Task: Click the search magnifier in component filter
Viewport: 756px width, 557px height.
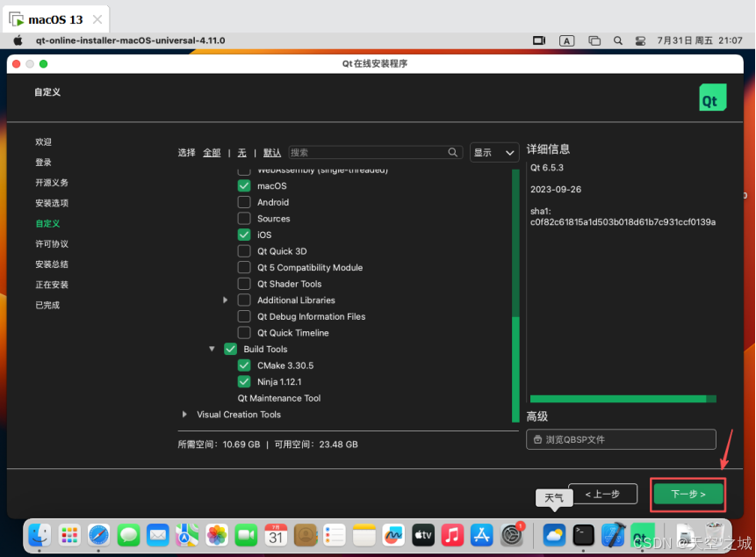Action: [452, 152]
